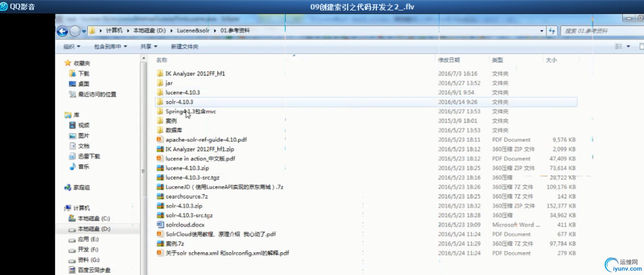644x275 pixels.
Task: Select 本地磁盘 (D:) in the navigation tree
Action: click(x=94, y=229)
